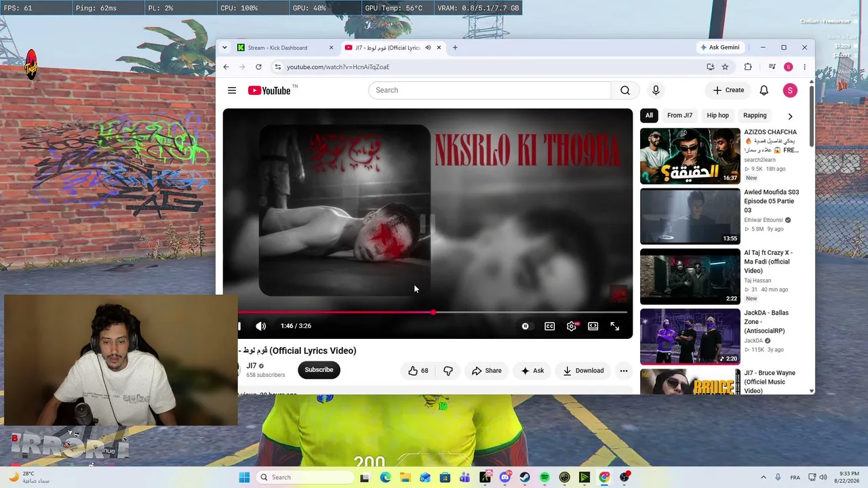This screenshot has width=868, height=488.
Task: Open a new Chrome tab
Action: [x=455, y=47]
